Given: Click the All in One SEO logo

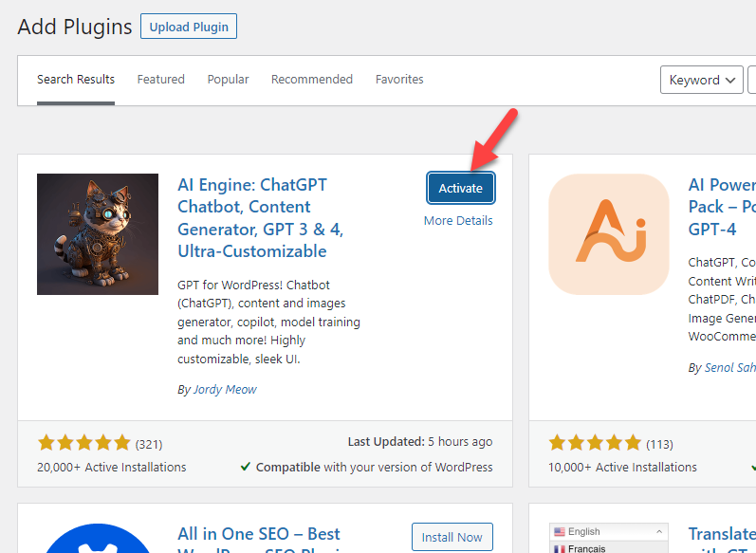Looking at the screenshot, I should [x=98, y=538].
